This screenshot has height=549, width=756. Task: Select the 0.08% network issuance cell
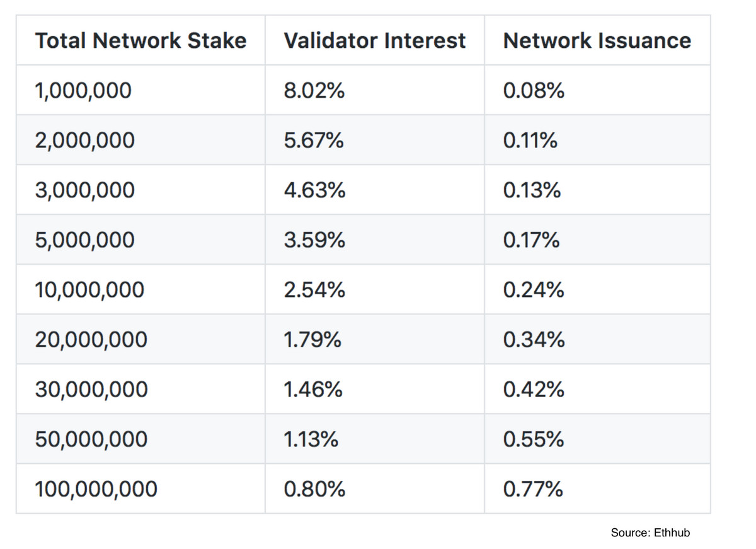tap(534, 91)
